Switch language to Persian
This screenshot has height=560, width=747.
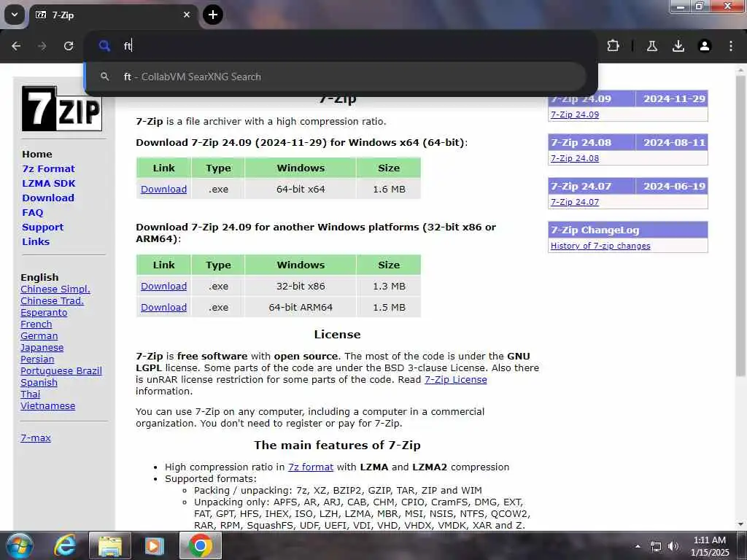coord(37,359)
